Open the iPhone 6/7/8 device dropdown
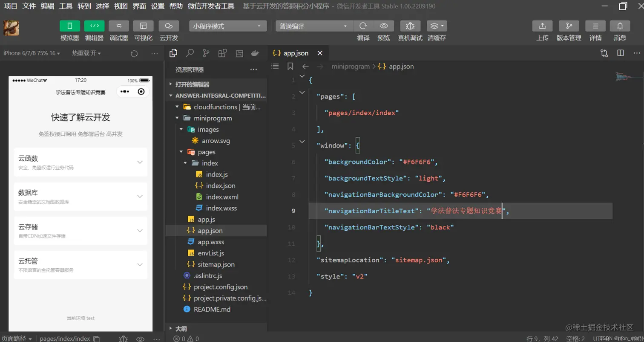 pos(32,53)
